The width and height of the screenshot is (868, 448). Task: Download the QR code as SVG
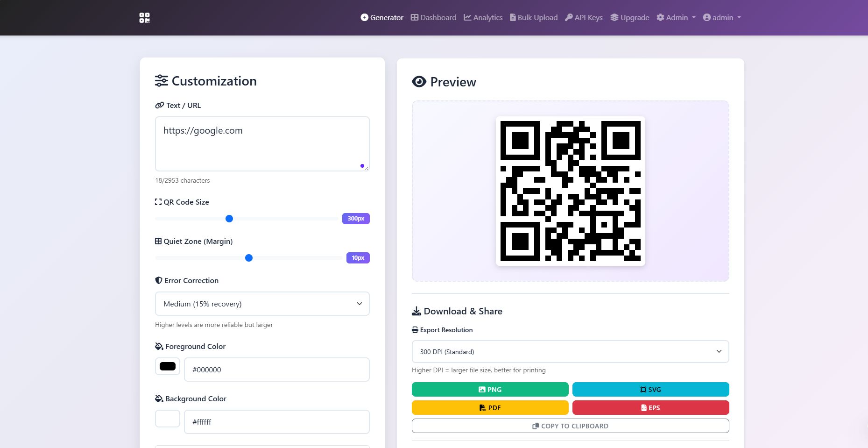point(651,390)
